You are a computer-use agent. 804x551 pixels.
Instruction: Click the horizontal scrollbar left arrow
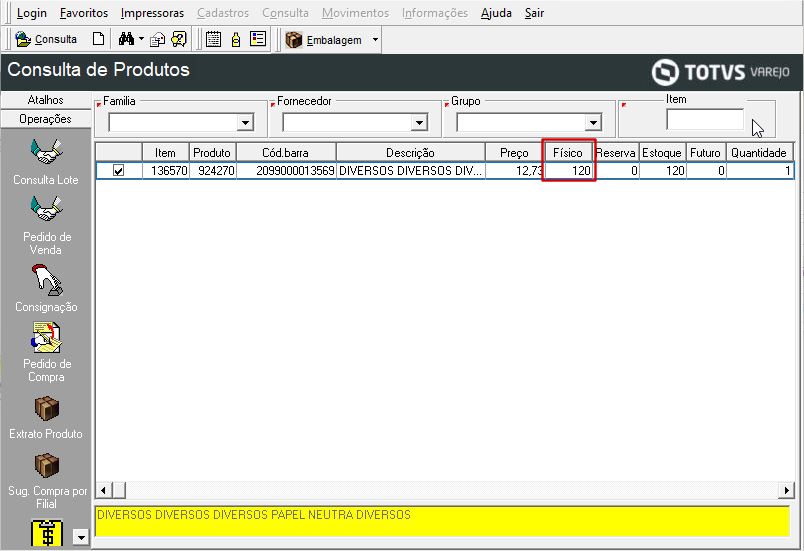tap(104, 490)
